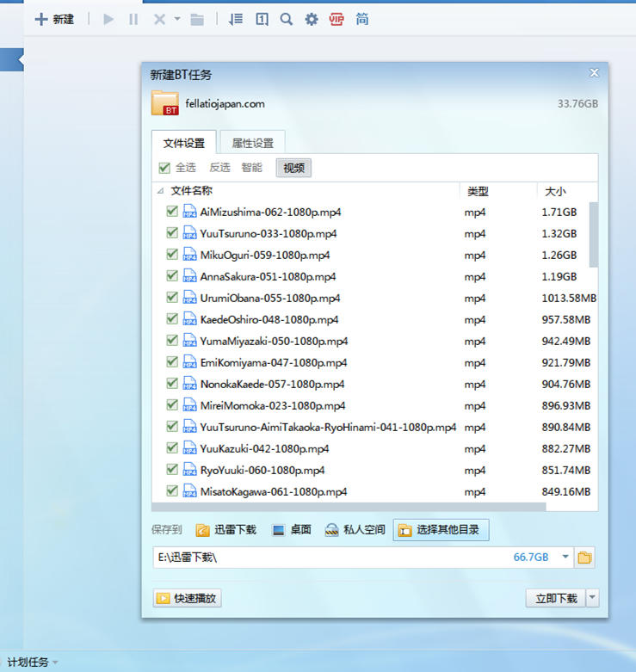Click the 新建 new task button
The width and height of the screenshot is (636, 672).
(x=54, y=19)
